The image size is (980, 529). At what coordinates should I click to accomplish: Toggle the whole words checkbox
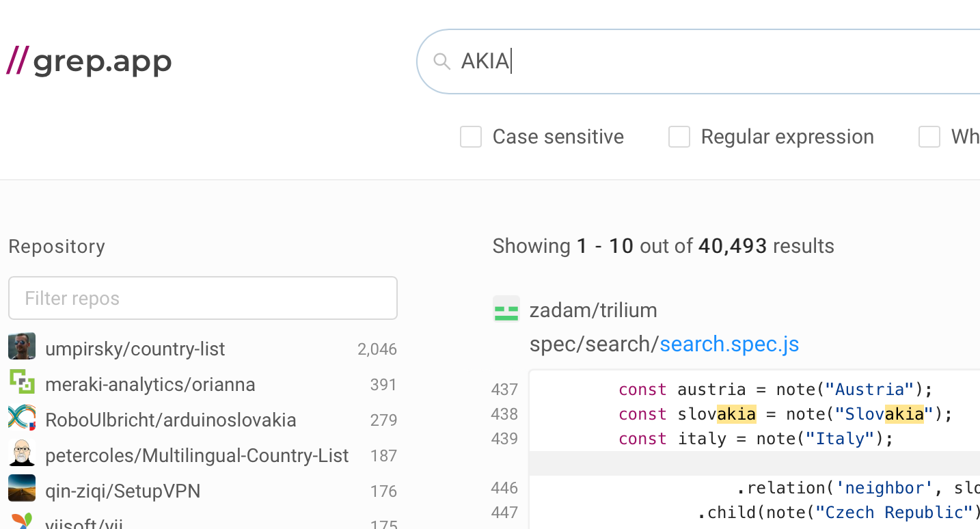[929, 137]
